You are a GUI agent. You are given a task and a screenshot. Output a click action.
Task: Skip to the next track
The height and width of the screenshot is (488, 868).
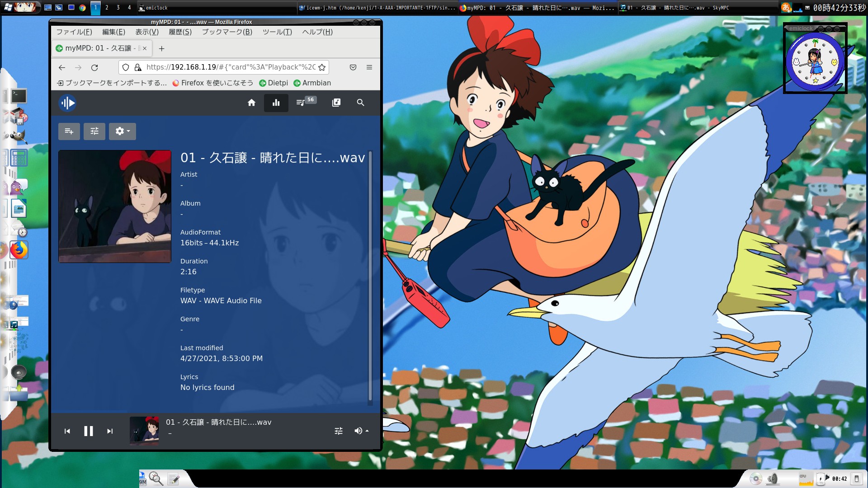110,431
